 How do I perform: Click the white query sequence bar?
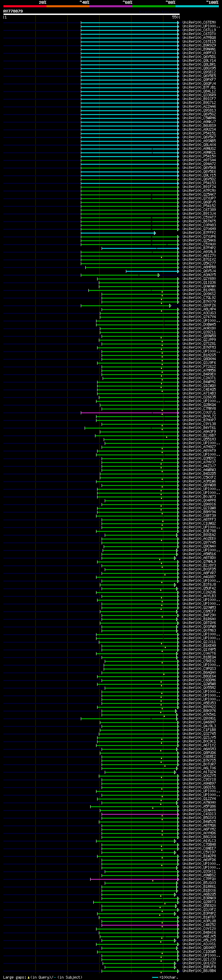(92, 14)
